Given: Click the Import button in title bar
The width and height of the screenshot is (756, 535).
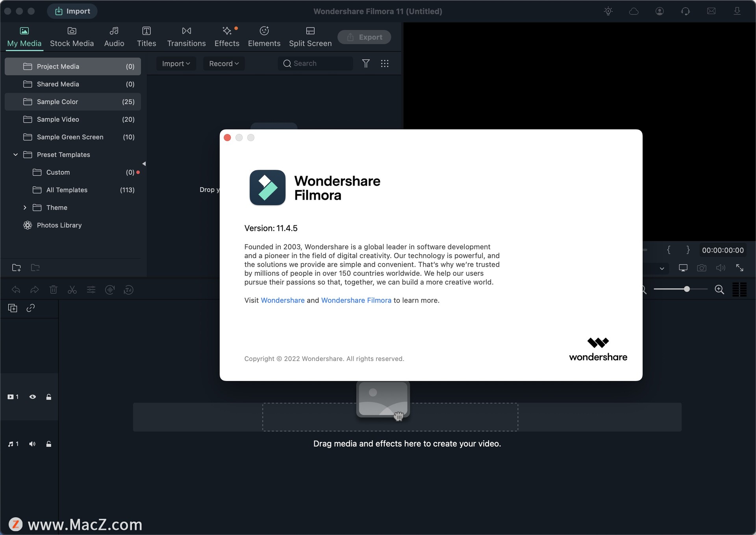Looking at the screenshot, I should click(x=72, y=11).
